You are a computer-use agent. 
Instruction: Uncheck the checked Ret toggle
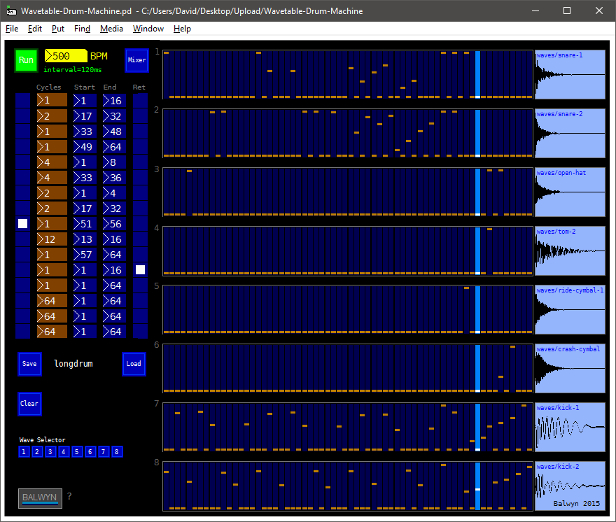[x=140, y=270]
